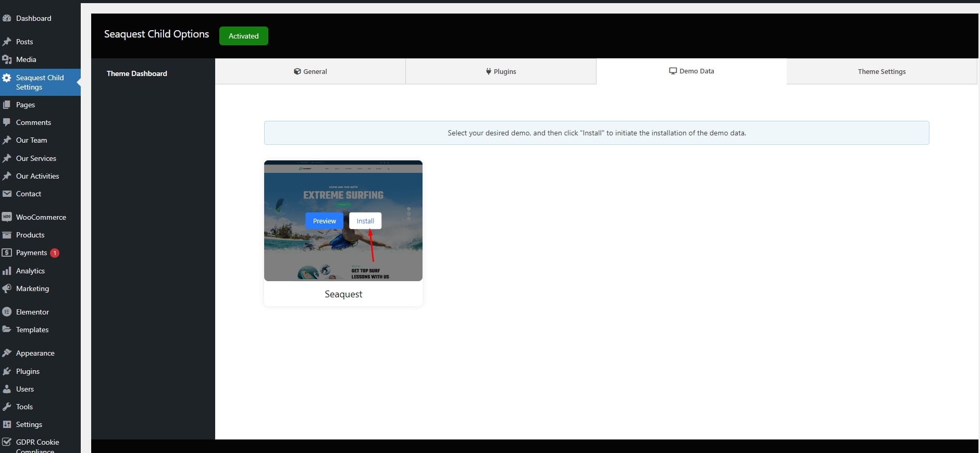Open the Products menu item

40,235
